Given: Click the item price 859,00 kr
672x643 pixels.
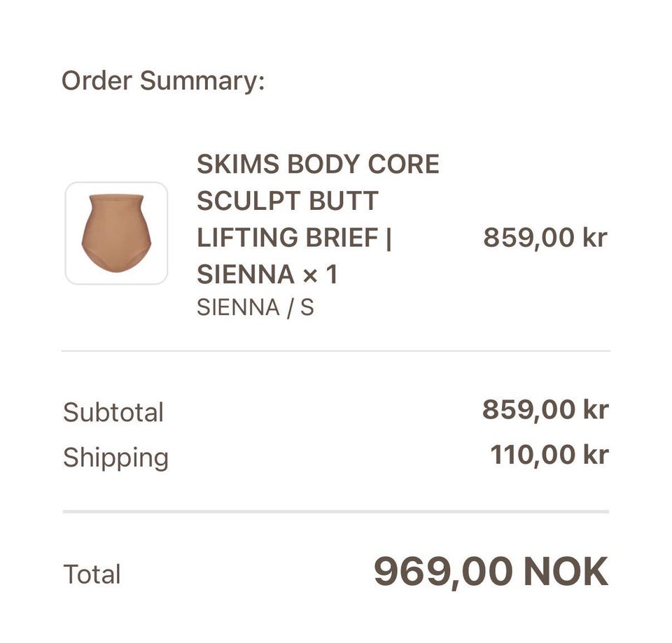Looking at the screenshot, I should coord(545,237).
